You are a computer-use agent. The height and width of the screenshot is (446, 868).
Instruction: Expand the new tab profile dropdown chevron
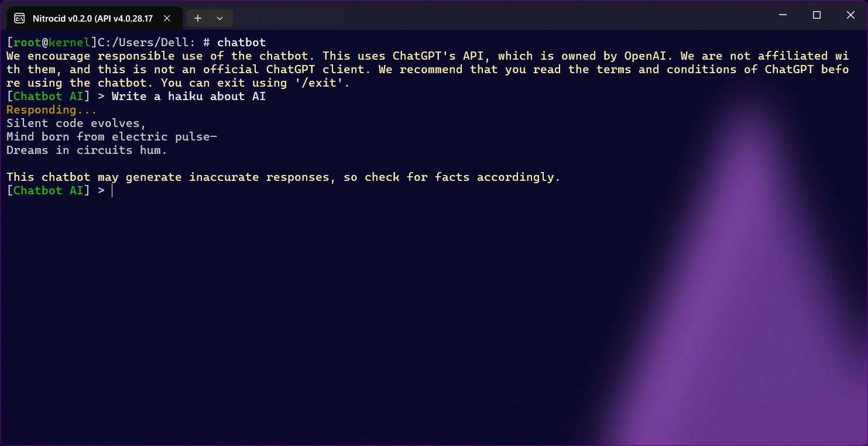[219, 18]
